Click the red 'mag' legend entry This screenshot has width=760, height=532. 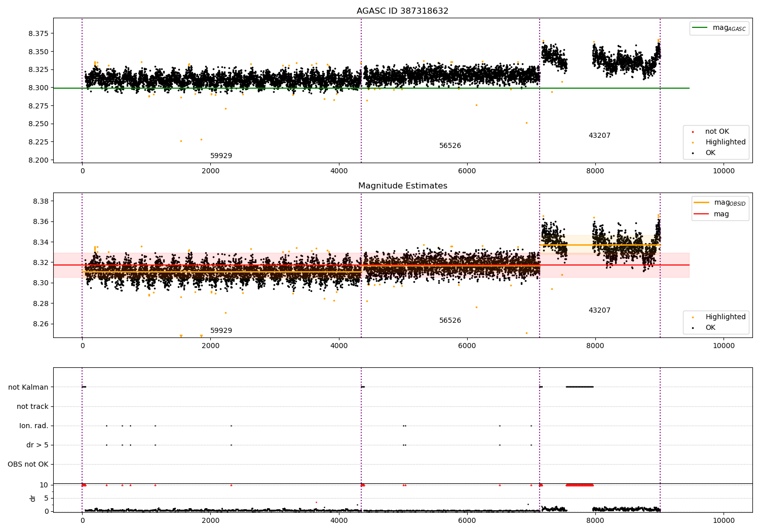(x=711, y=214)
